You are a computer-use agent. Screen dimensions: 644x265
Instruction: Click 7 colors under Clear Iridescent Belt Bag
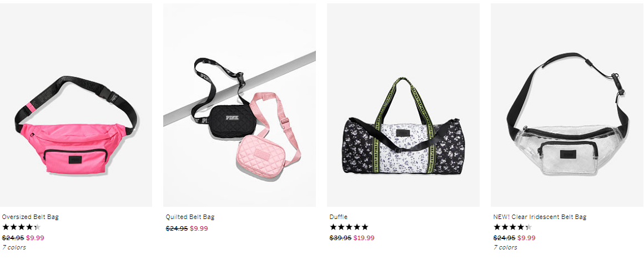(x=505, y=247)
